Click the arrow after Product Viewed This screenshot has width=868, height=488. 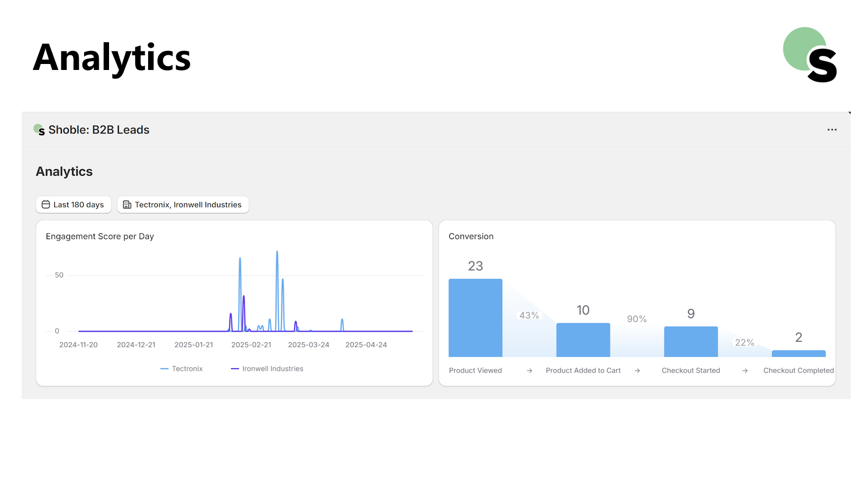coord(529,371)
